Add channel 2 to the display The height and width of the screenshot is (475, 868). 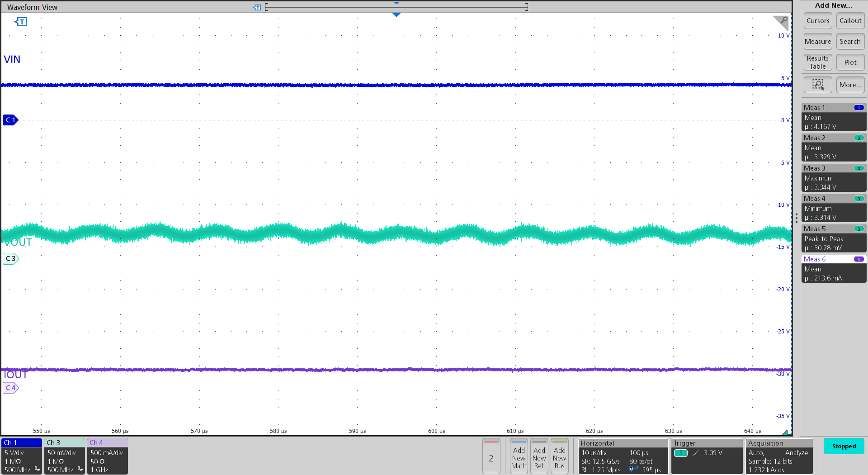[491, 456]
